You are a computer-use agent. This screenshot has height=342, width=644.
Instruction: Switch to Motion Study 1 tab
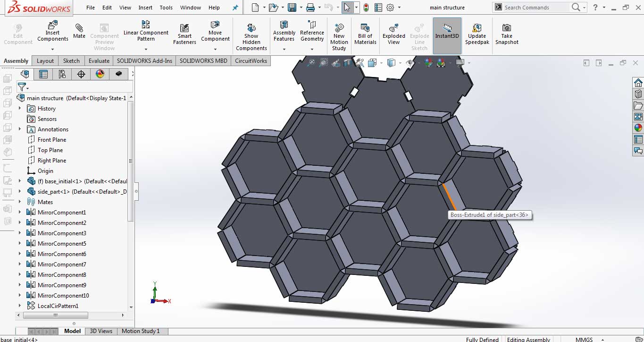pyautogui.click(x=141, y=331)
